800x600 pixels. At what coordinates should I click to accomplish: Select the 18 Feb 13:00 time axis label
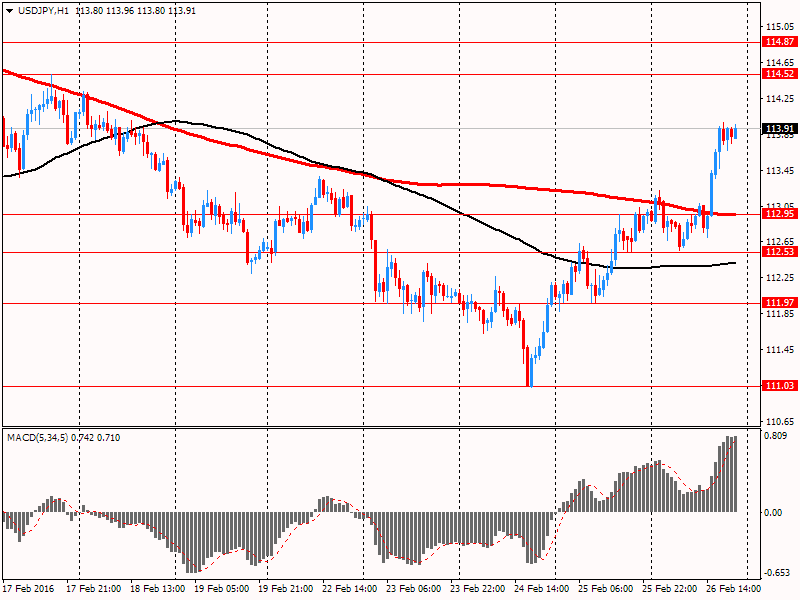158,588
